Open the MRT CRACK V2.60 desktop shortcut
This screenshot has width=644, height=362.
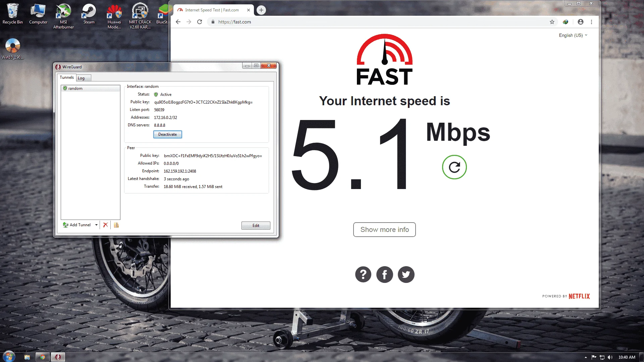point(140,16)
